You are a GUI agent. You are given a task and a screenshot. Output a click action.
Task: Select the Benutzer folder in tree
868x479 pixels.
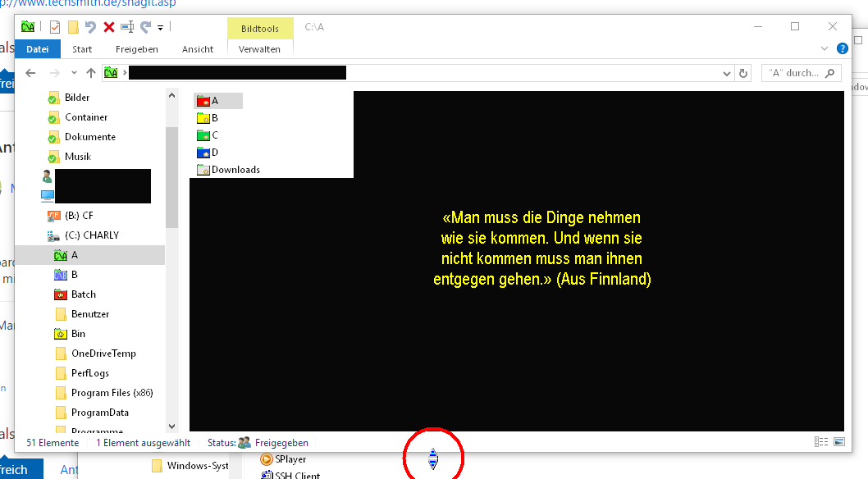90,314
